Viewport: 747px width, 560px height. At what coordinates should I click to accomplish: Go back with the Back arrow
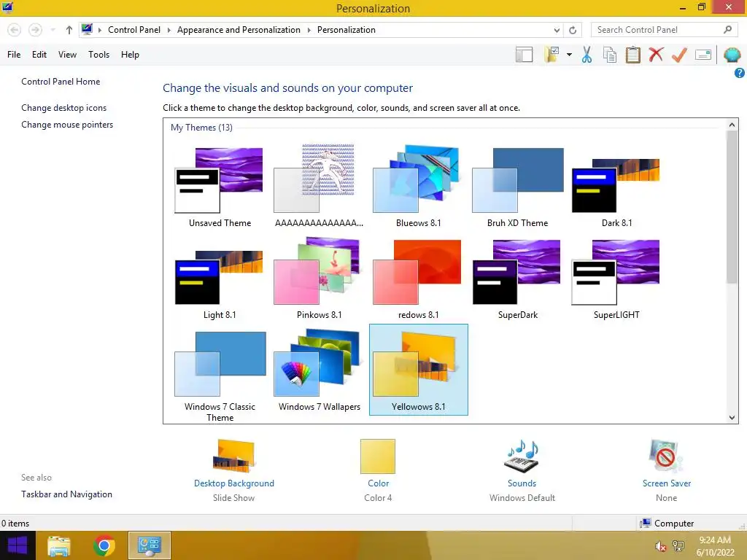[15, 30]
